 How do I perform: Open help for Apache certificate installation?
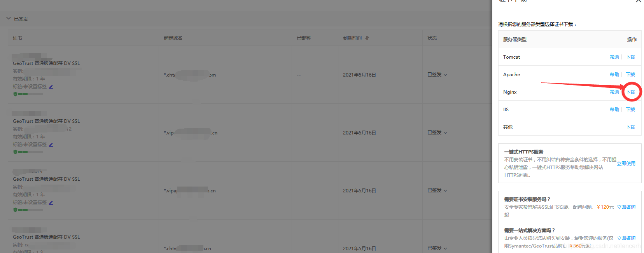coord(614,75)
